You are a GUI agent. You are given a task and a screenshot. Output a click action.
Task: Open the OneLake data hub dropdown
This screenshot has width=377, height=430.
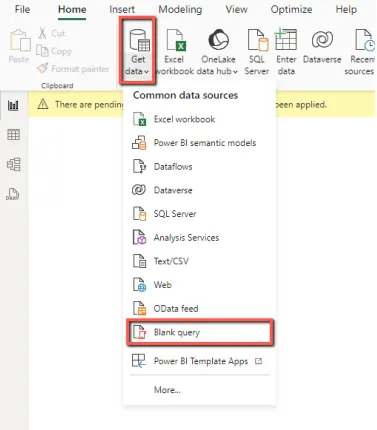click(x=218, y=52)
